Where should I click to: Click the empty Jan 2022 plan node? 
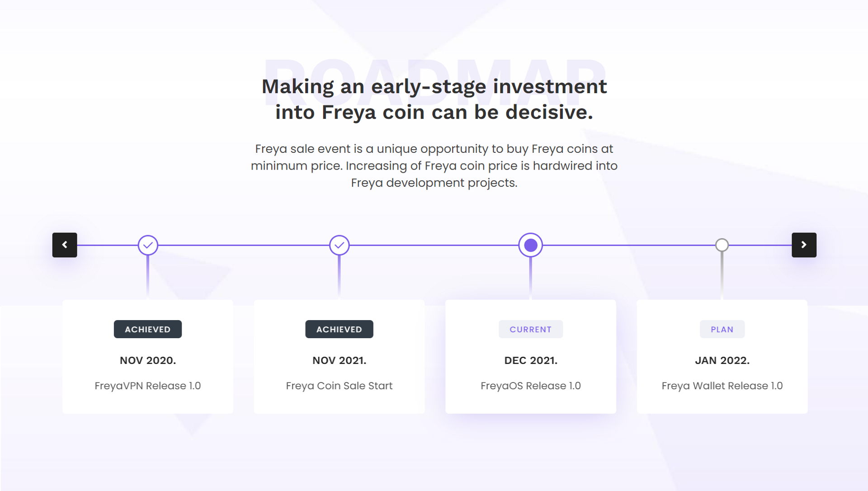coord(722,245)
